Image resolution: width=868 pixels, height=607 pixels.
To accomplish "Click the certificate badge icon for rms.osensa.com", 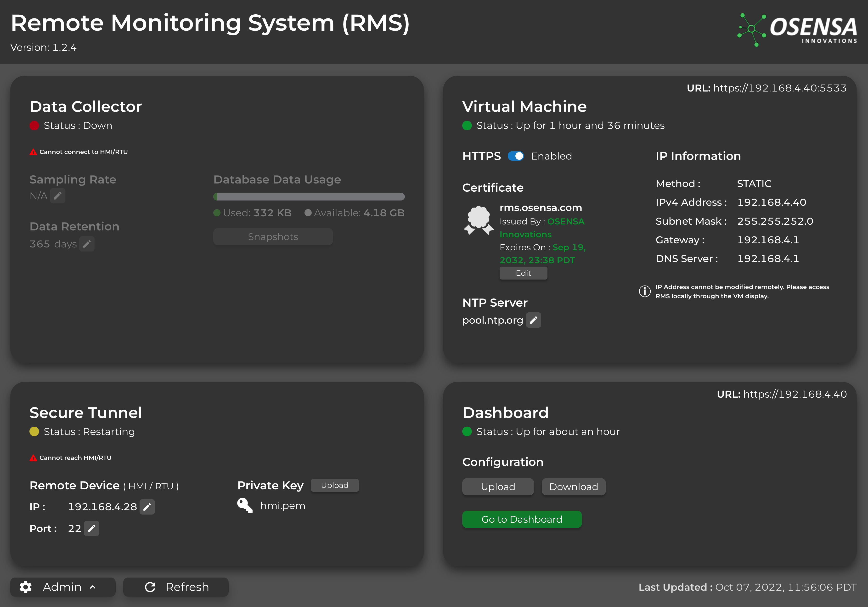I will [479, 220].
